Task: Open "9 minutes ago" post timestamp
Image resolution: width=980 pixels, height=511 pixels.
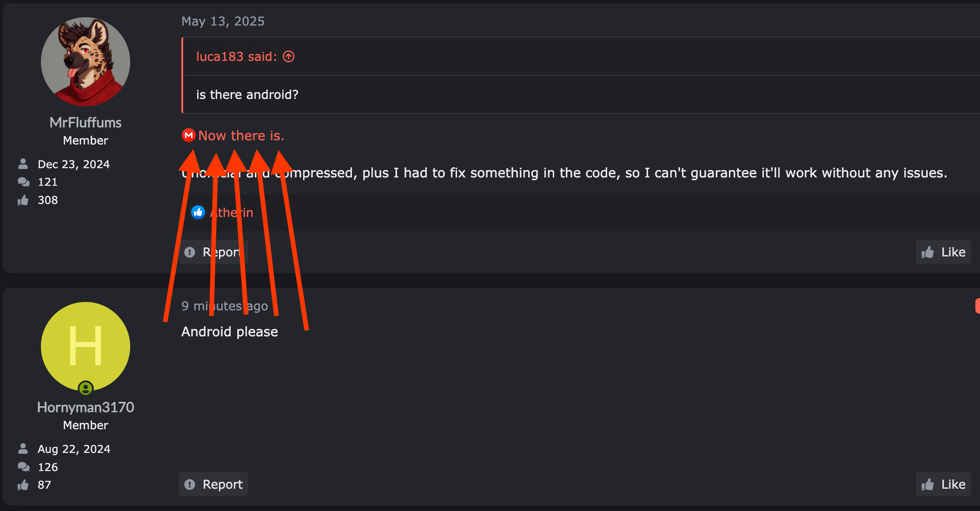Action: pyautogui.click(x=225, y=306)
